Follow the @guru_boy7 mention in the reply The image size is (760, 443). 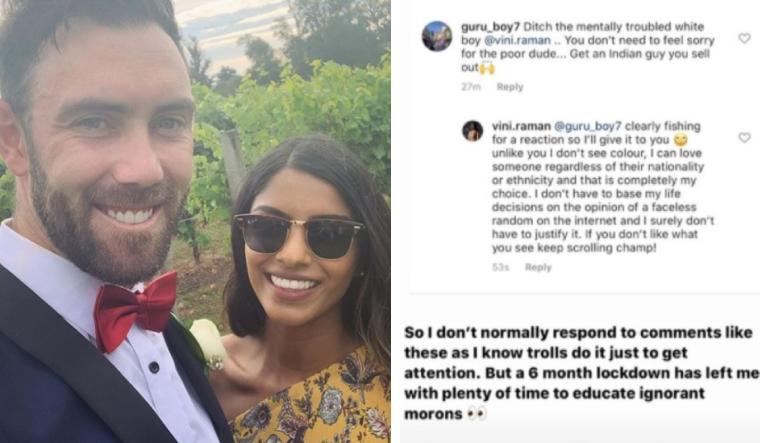(x=587, y=127)
